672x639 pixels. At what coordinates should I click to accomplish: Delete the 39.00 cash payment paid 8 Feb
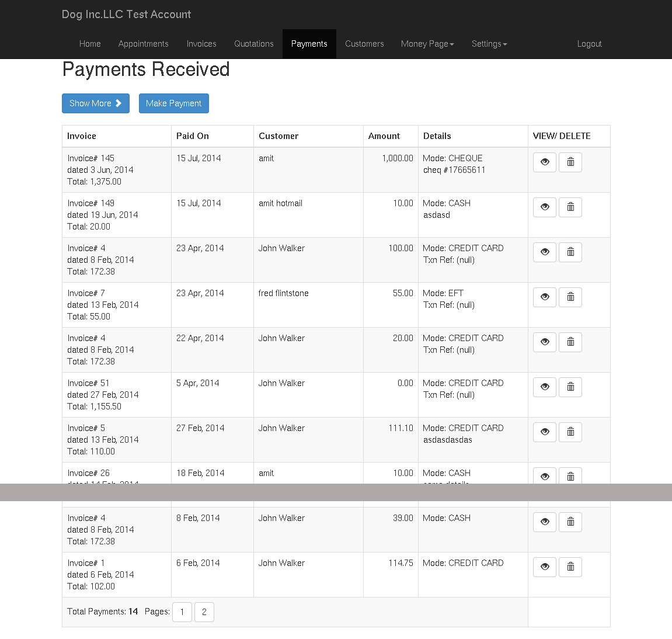[570, 522]
